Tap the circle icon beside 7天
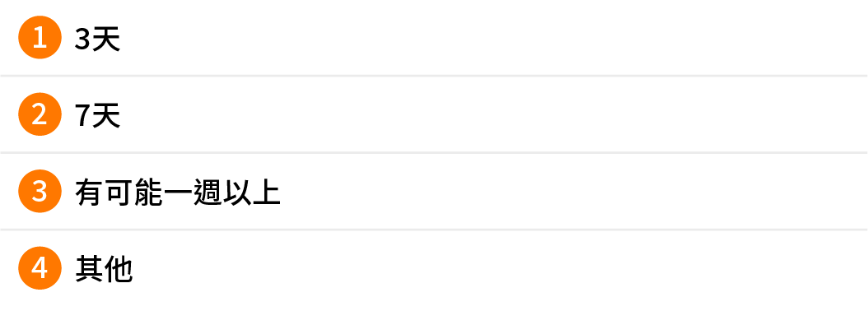 [x=40, y=114]
